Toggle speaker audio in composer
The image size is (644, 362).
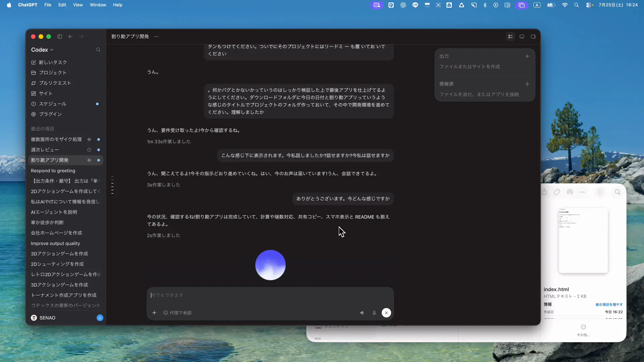pyautogui.click(x=362, y=313)
